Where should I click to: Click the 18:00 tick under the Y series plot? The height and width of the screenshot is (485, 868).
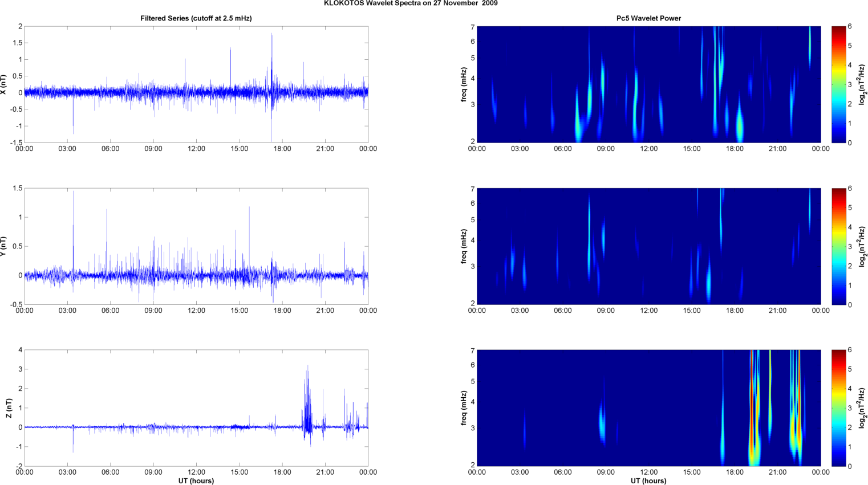tap(282, 311)
